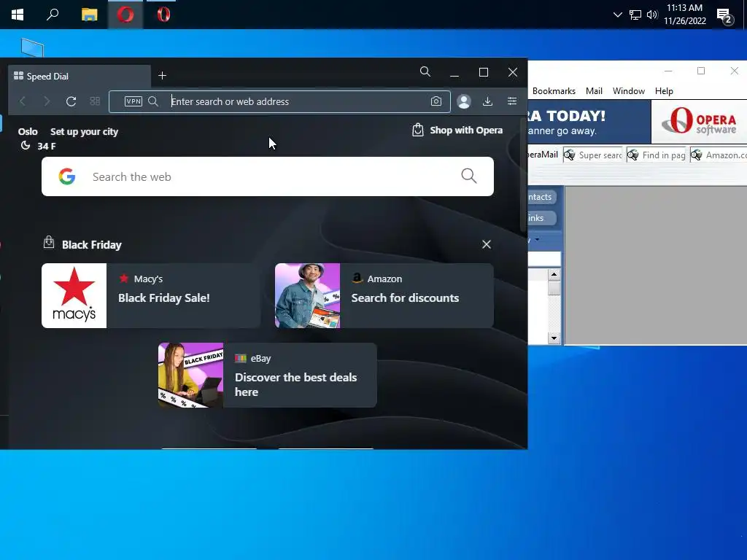
Task: Open the Help menu in old Opera
Action: point(664,91)
